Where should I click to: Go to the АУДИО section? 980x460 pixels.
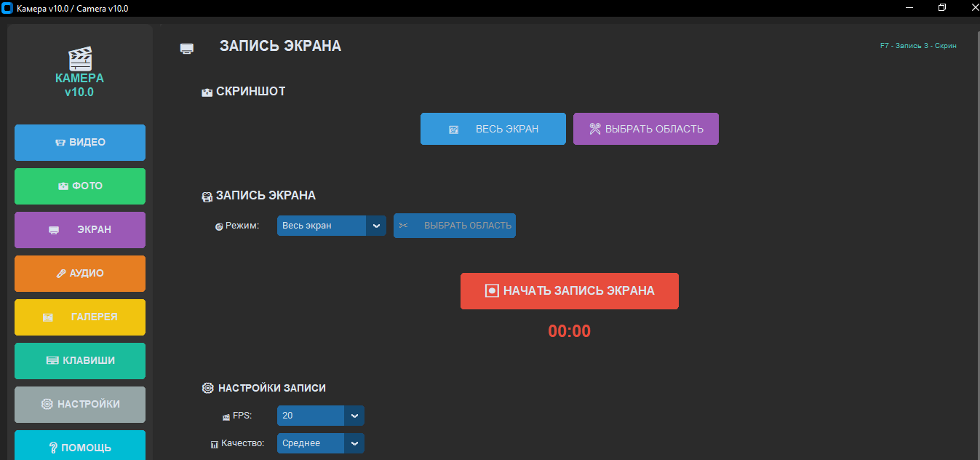tap(80, 274)
